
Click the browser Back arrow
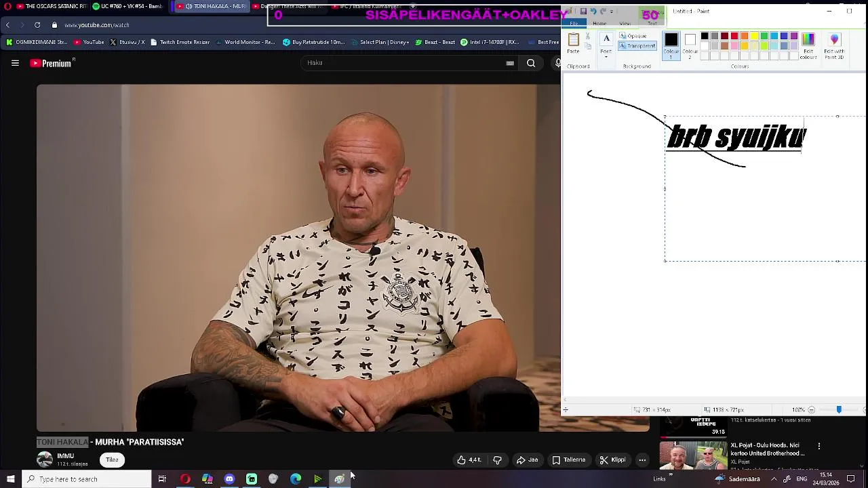tap(7, 25)
